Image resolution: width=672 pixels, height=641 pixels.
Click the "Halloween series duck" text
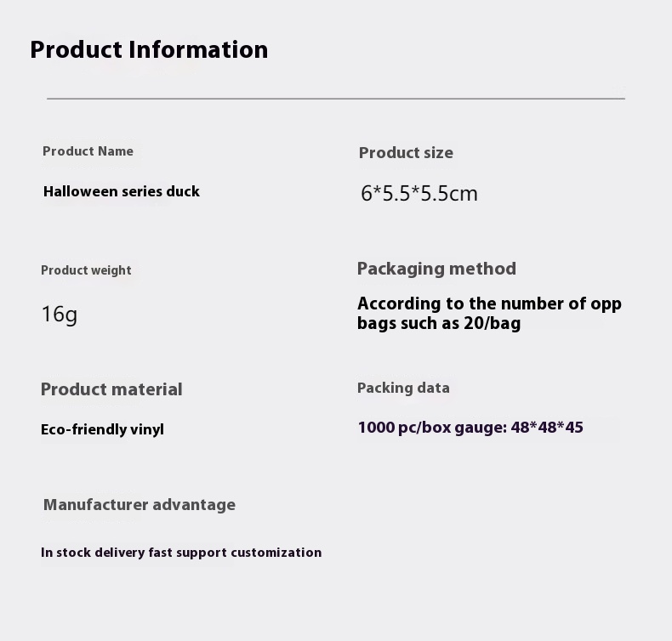click(x=122, y=191)
